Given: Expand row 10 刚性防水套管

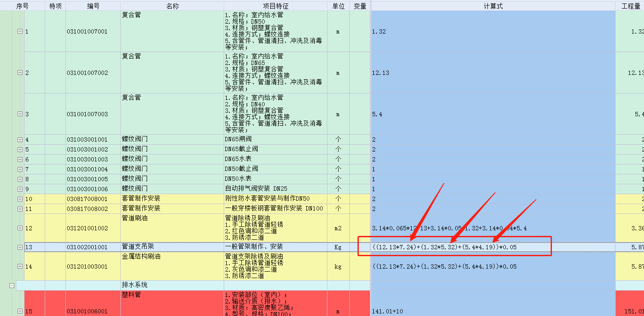Looking at the screenshot, I should [x=20, y=199].
